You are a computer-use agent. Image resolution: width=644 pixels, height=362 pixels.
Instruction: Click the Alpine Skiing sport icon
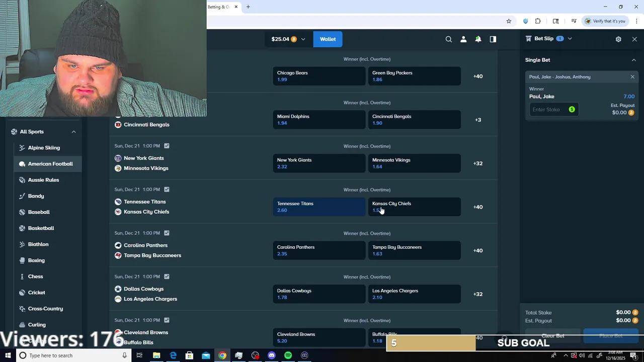(x=22, y=148)
